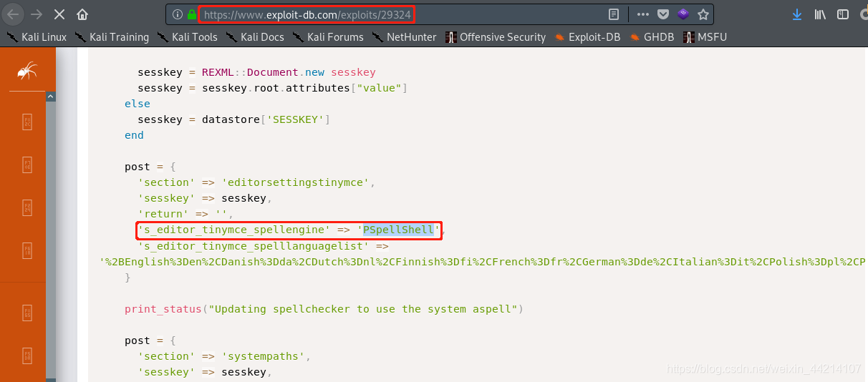This screenshot has width=868, height=382.
Task: Click the 'editorsettingstinymce' string
Action: 294,182
